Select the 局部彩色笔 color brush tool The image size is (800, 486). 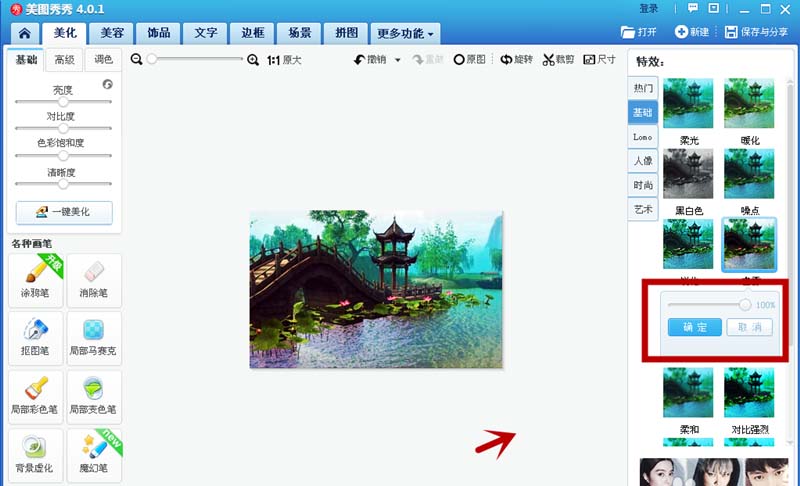pos(35,397)
